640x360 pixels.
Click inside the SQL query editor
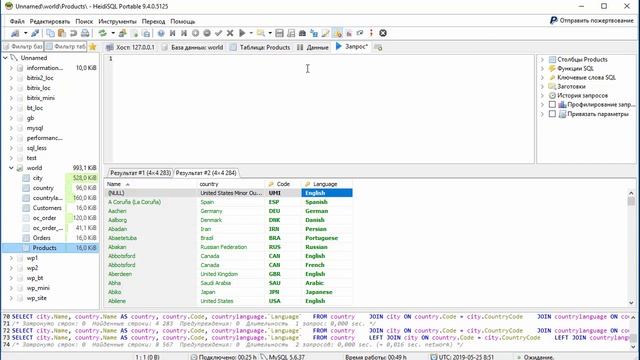pyautogui.click(x=322, y=109)
